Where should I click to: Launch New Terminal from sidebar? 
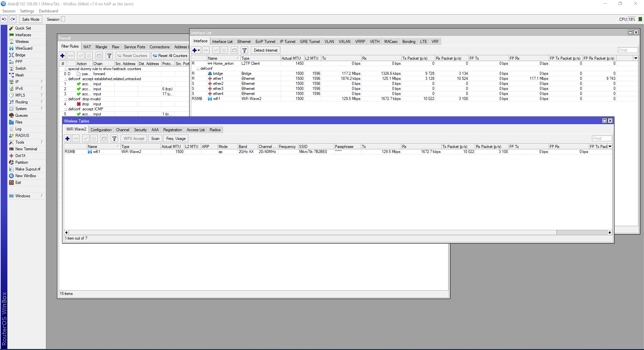(x=26, y=149)
